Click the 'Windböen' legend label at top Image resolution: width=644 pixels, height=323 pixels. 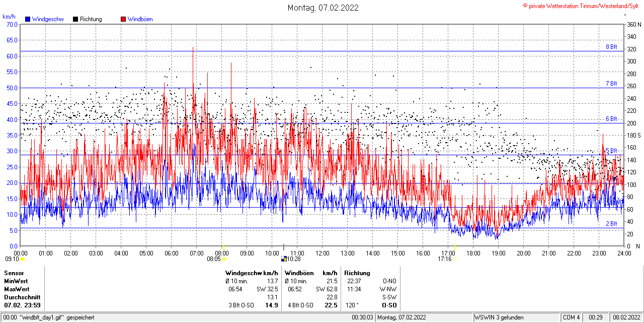pyautogui.click(x=140, y=19)
